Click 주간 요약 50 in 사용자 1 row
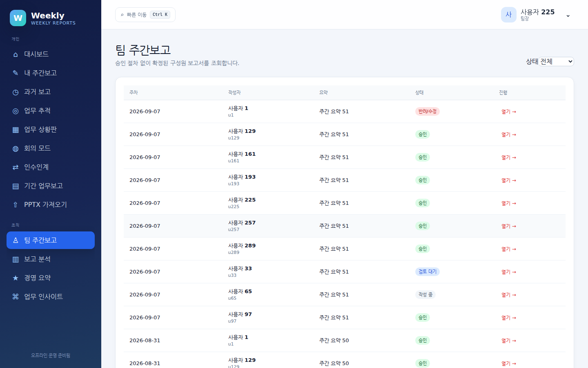 tap(334, 341)
